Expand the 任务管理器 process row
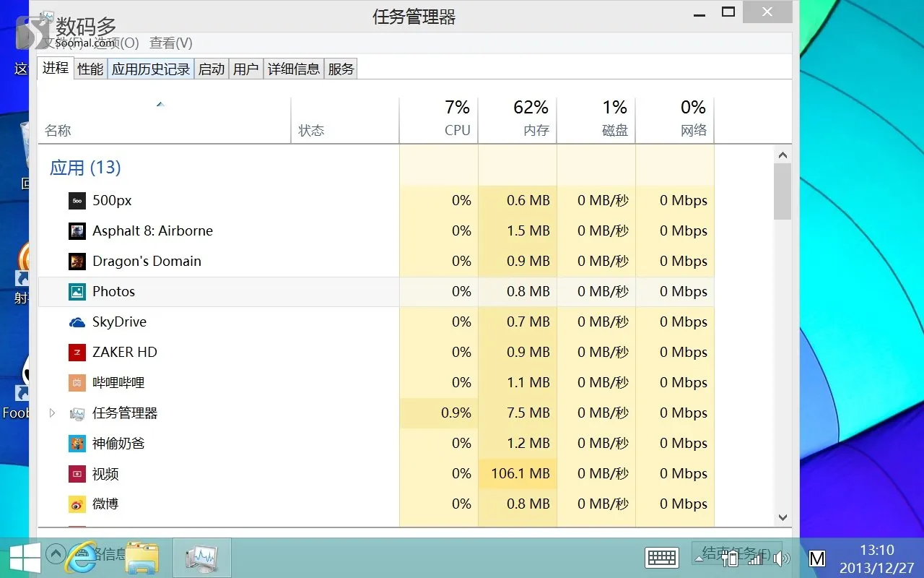Image resolution: width=924 pixels, height=578 pixels. (x=52, y=413)
